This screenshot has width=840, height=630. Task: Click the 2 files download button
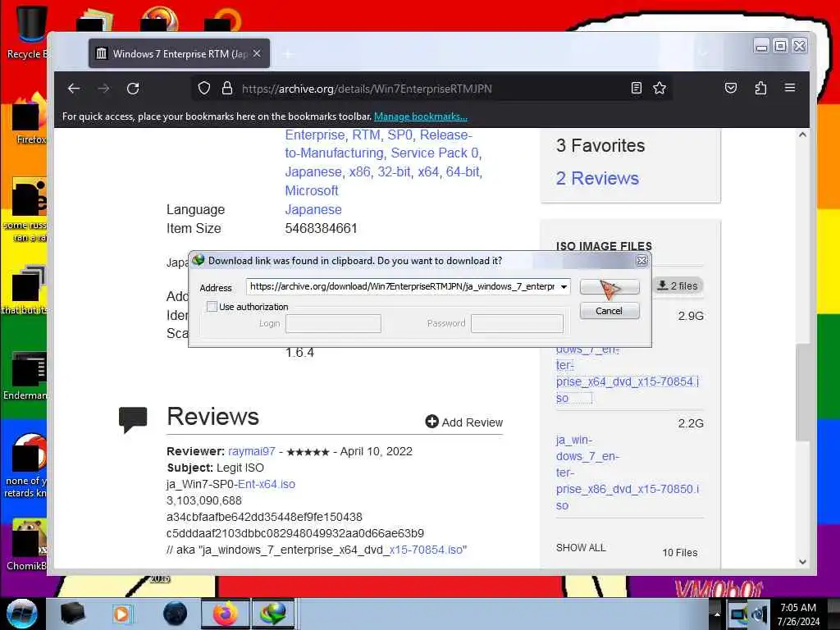point(678,286)
